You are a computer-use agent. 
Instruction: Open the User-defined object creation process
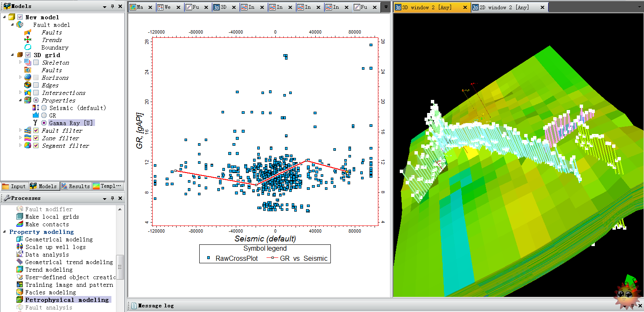(70, 277)
